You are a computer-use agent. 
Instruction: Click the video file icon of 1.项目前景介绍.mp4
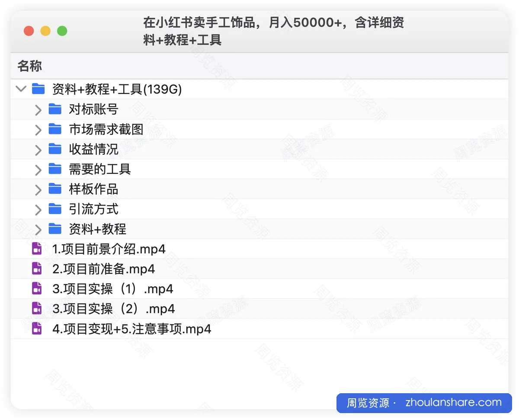37,249
